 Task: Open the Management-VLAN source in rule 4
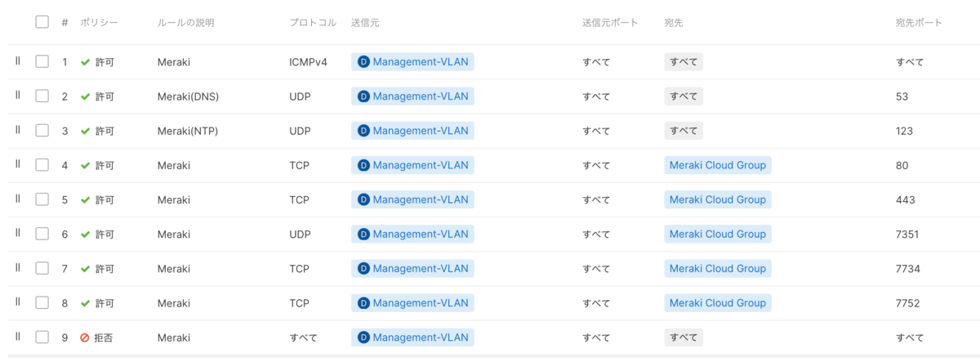pyautogui.click(x=412, y=165)
